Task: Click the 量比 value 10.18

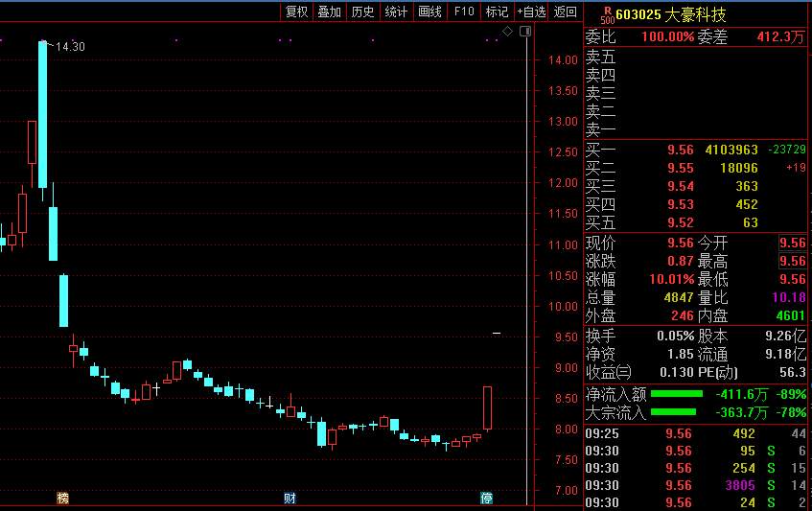Action: point(789,298)
